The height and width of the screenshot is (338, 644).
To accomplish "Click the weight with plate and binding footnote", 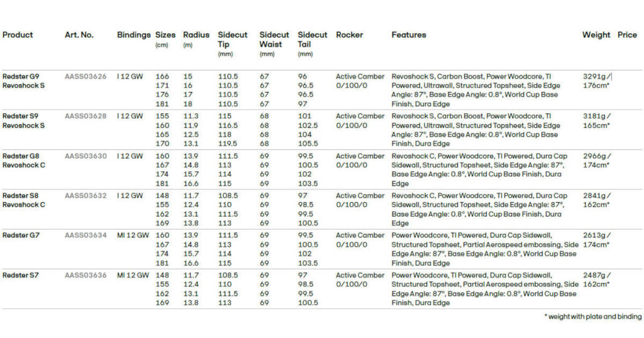I will [592, 317].
